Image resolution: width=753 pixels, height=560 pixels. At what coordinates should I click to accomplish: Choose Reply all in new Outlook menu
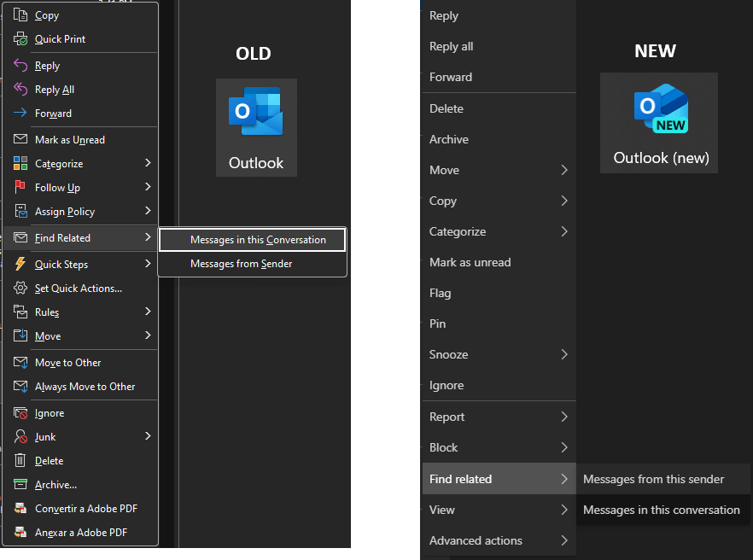(x=499, y=47)
